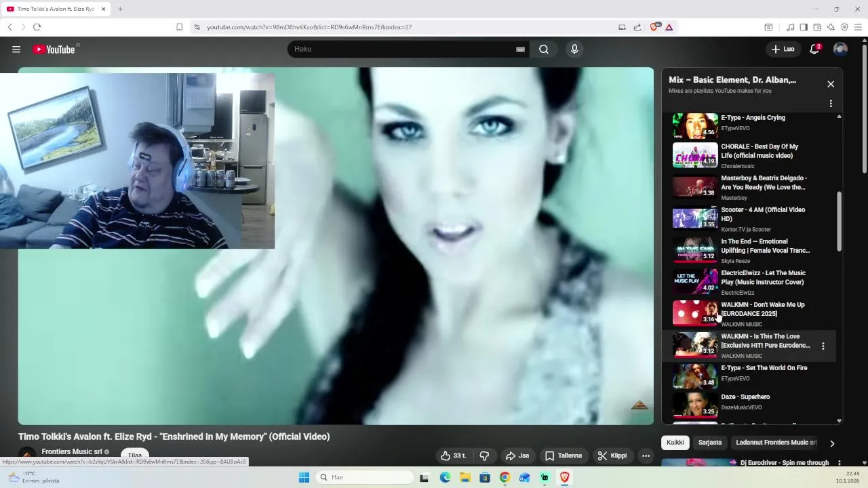Toggle the browser sidebar panel

(804, 27)
